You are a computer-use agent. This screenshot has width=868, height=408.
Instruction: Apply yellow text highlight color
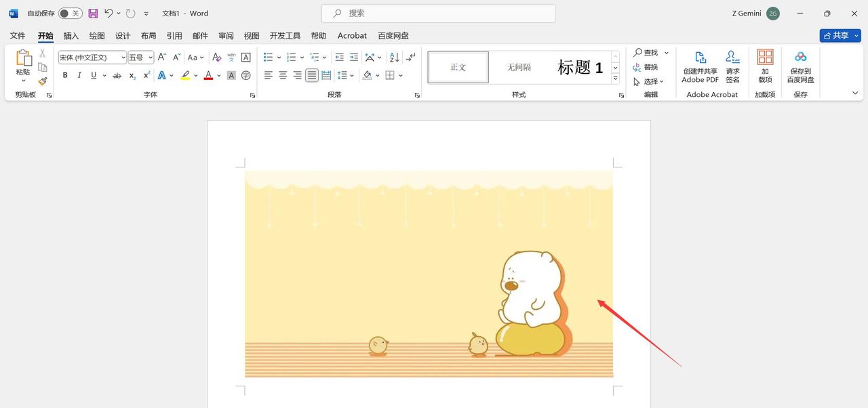(x=185, y=75)
